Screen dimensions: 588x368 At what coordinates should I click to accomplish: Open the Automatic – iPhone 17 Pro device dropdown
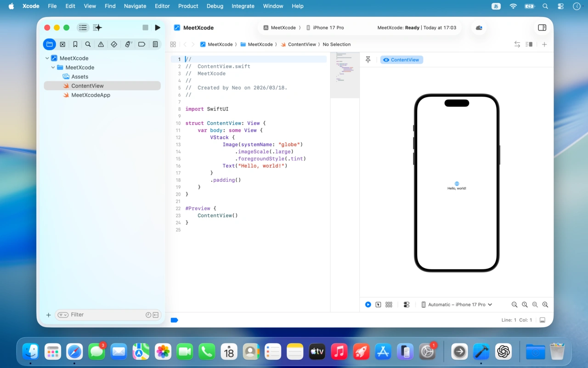[456, 304]
